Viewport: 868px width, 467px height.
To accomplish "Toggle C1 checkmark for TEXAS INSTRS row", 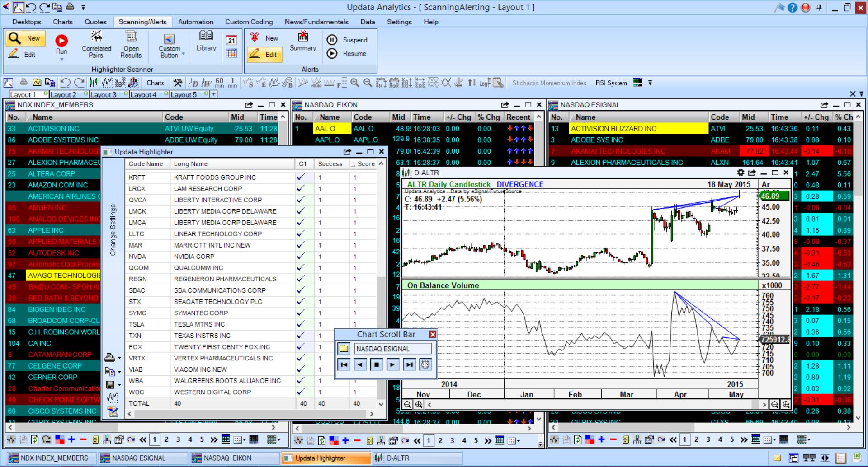I will pyautogui.click(x=301, y=335).
